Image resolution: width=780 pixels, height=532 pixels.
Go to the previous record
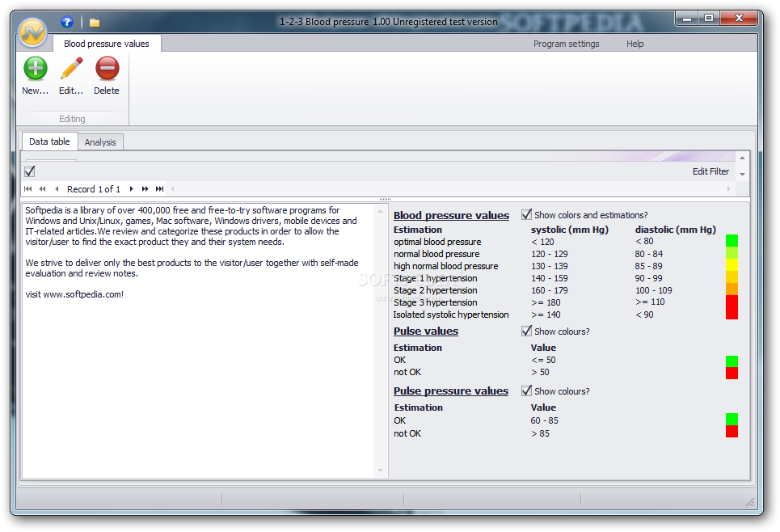click(x=57, y=188)
